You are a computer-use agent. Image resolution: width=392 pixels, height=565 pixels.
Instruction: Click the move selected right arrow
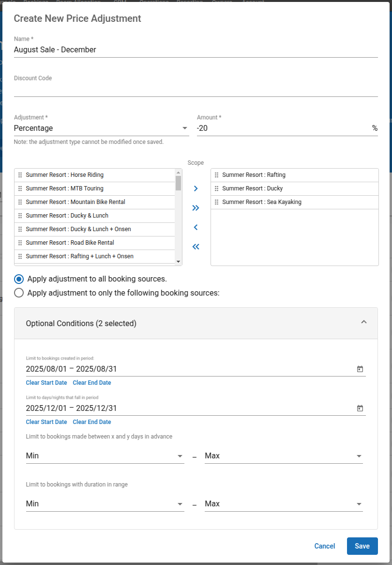point(196,188)
